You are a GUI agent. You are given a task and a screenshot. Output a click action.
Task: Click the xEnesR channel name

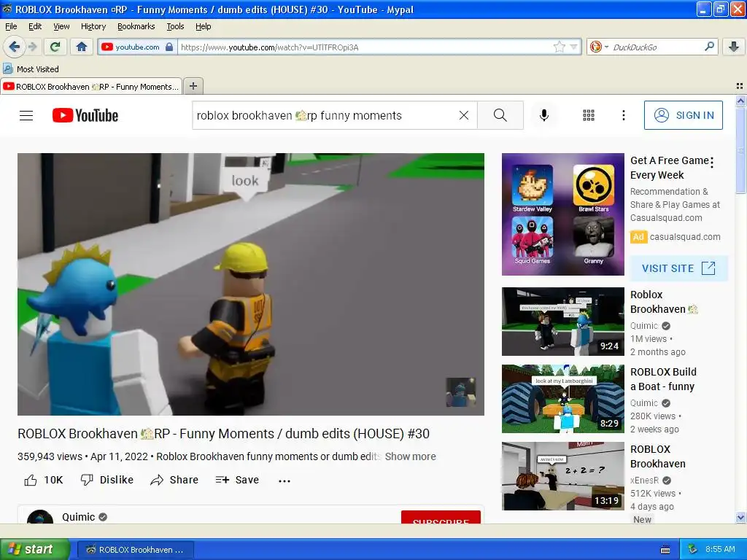tap(644, 480)
